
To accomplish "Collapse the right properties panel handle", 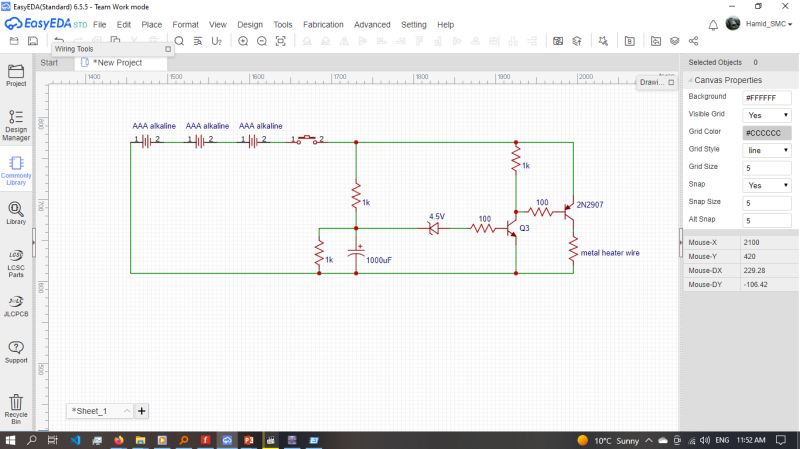I will [x=681, y=242].
